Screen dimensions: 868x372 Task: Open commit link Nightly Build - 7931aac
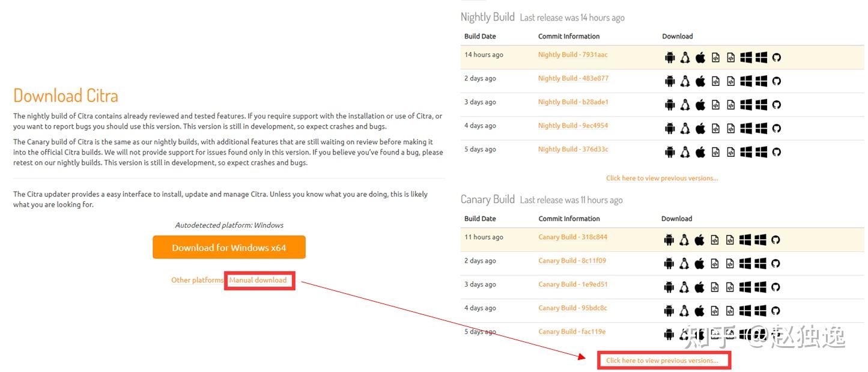[572, 55]
